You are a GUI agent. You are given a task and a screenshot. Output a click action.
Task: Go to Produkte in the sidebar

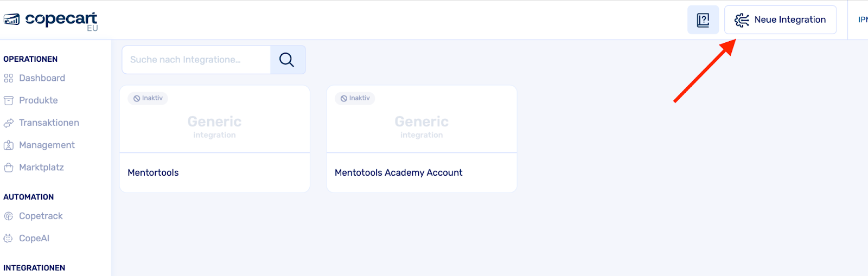38,100
